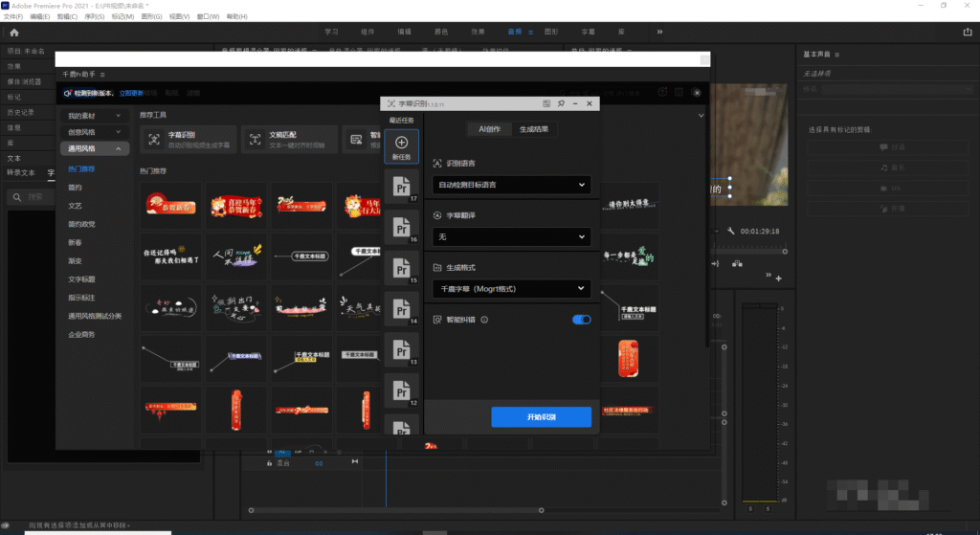The height and width of the screenshot is (535, 980).
Task: Click the 文稿匹配 tool card
Action: [287, 140]
